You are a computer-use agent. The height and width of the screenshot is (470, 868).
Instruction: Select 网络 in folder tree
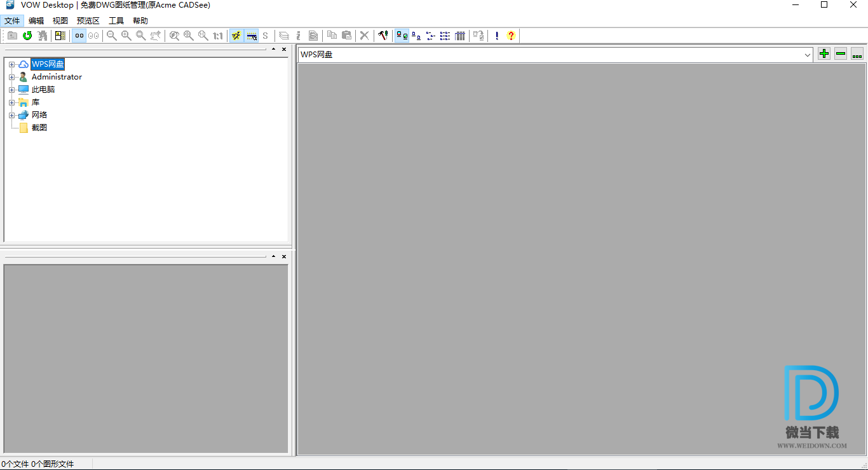point(39,115)
